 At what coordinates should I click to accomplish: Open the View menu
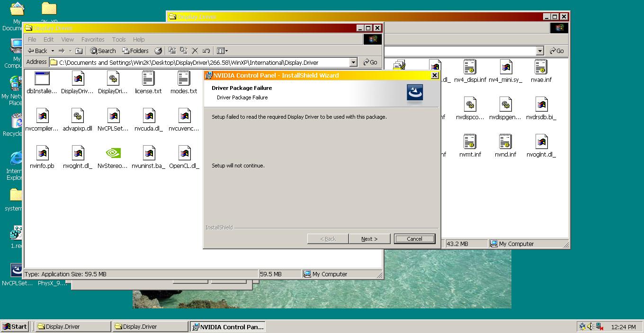pos(68,39)
